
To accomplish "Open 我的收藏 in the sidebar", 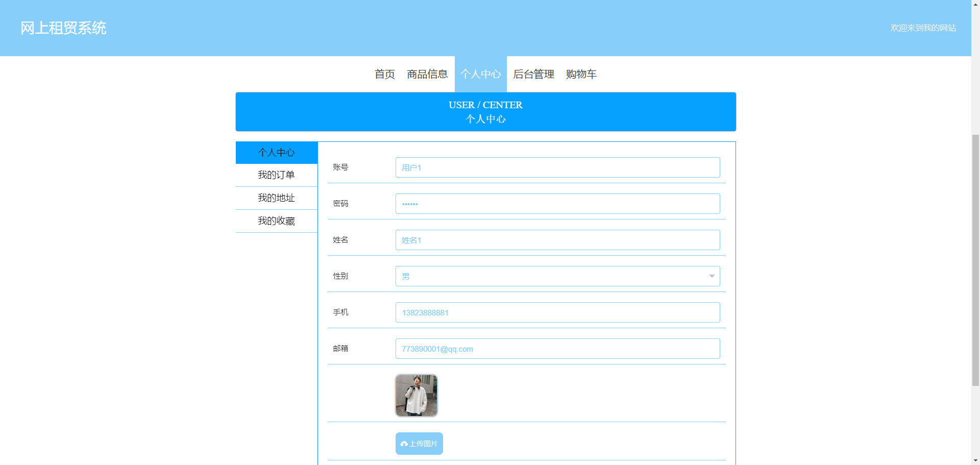I will click(x=277, y=221).
